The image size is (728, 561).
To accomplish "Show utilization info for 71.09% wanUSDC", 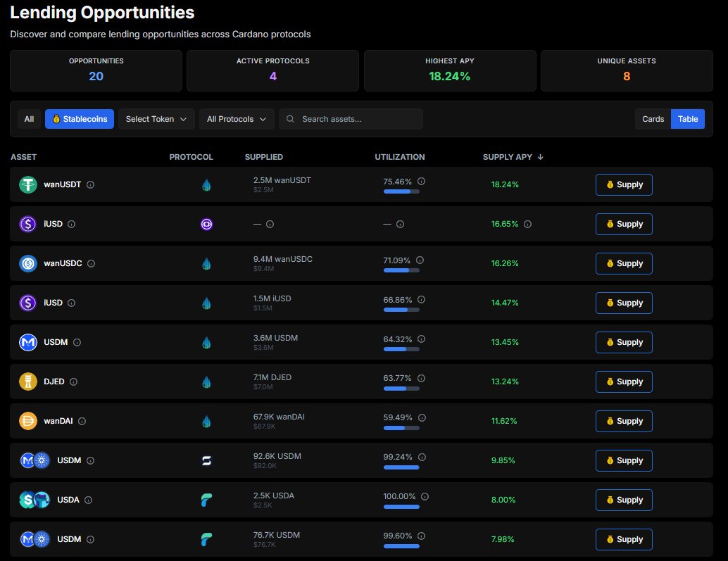I will click(420, 260).
